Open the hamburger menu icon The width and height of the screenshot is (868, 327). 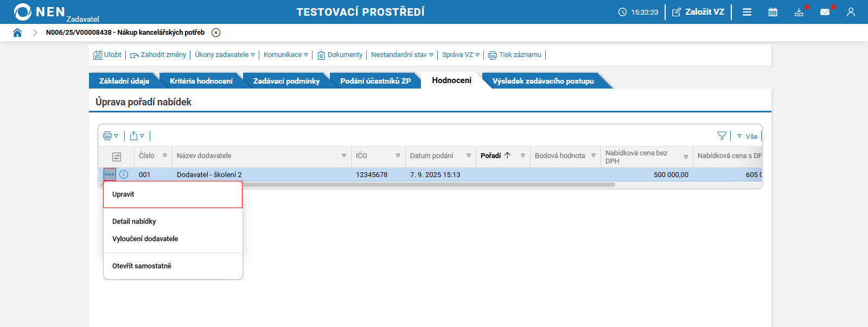tap(747, 12)
